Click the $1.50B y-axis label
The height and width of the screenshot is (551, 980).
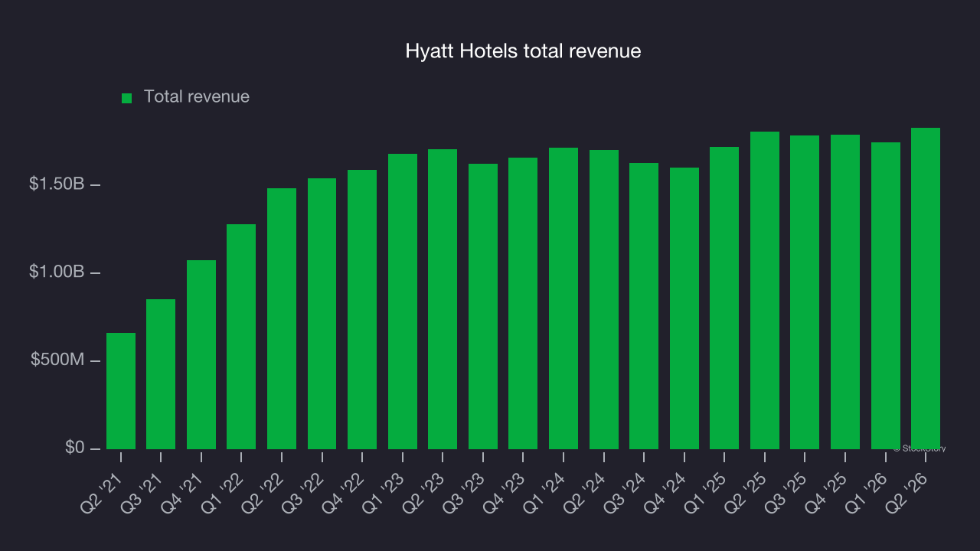coord(57,184)
